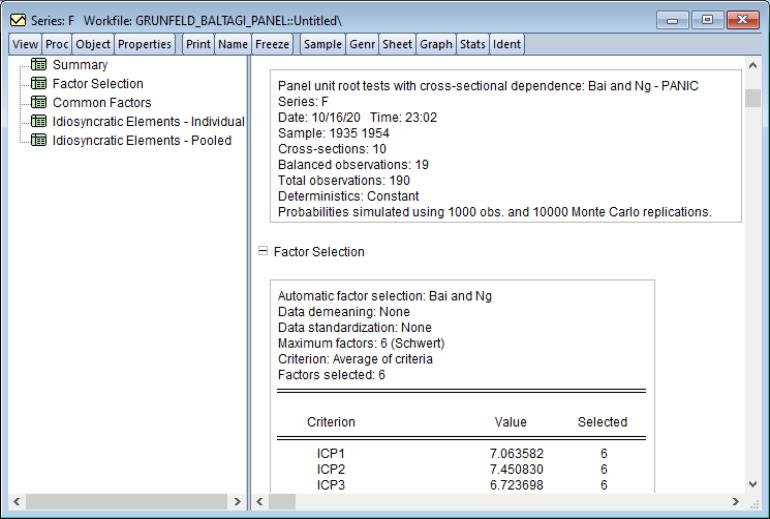Show Stats for the series
Viewport: 770px width, 519px height.
pyautogui.click(x=474, y=44)
